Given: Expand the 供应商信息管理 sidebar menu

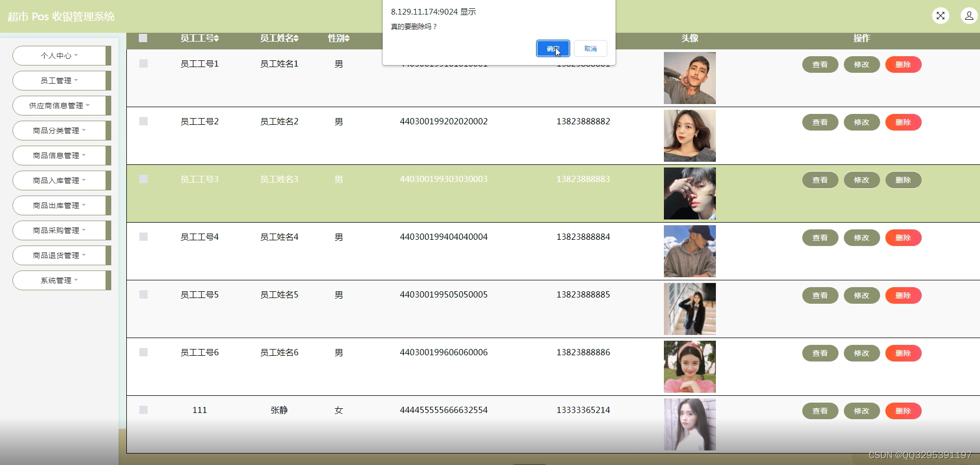Looking at the screenshot, I should point(61,106).
